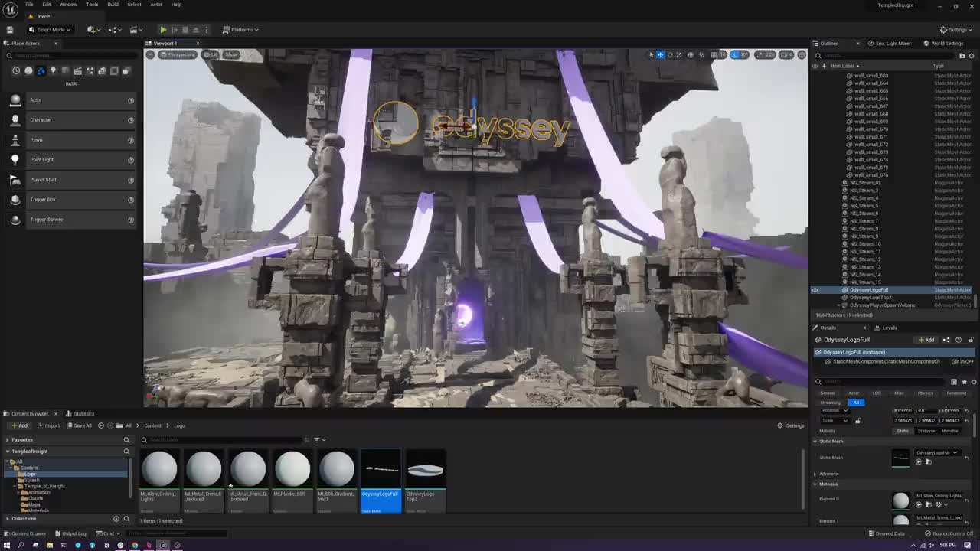The width and height of the screenshot is (980, 551).
Task: Activate the Rotate tool in the viewport toolbar
Action: 669,54
